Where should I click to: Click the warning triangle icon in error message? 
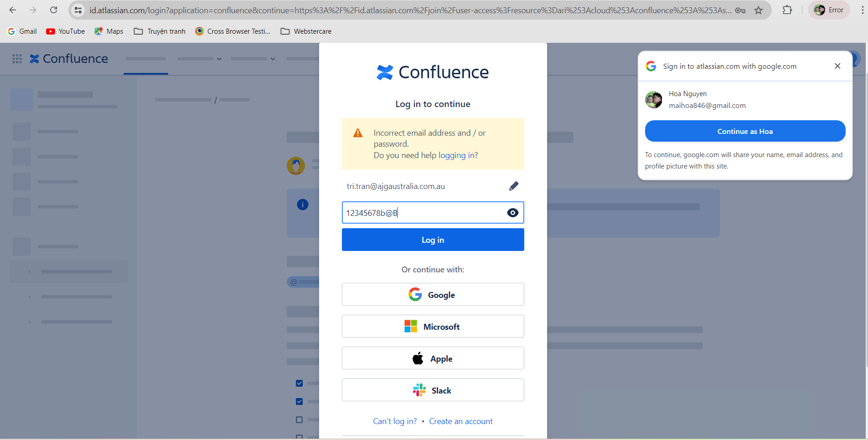pos(358,133)
